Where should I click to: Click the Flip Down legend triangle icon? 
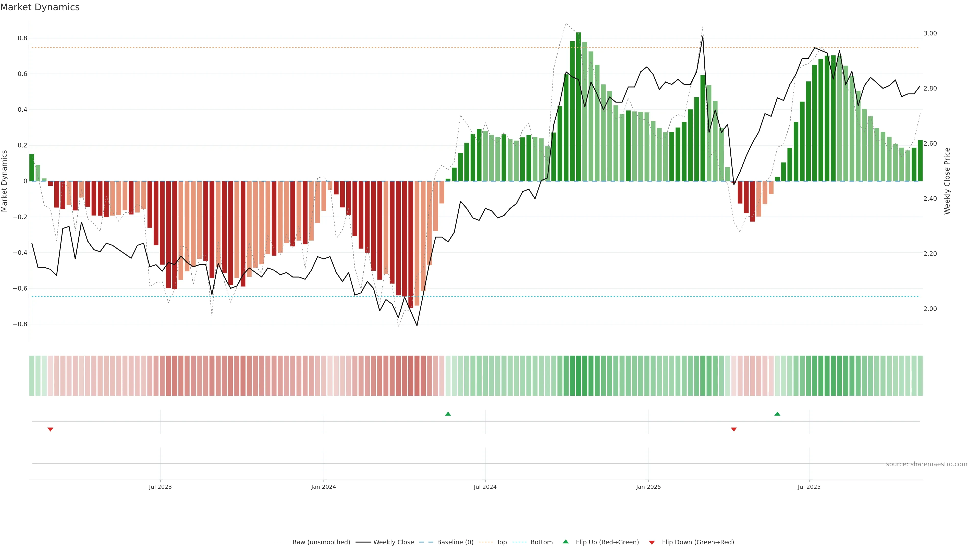tap(652, 543)
